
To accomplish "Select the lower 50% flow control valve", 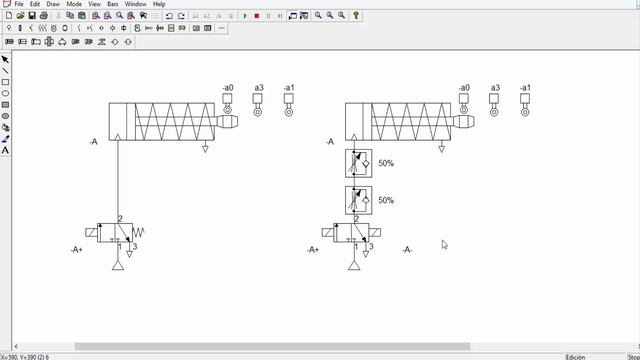I will pos(358,200).
